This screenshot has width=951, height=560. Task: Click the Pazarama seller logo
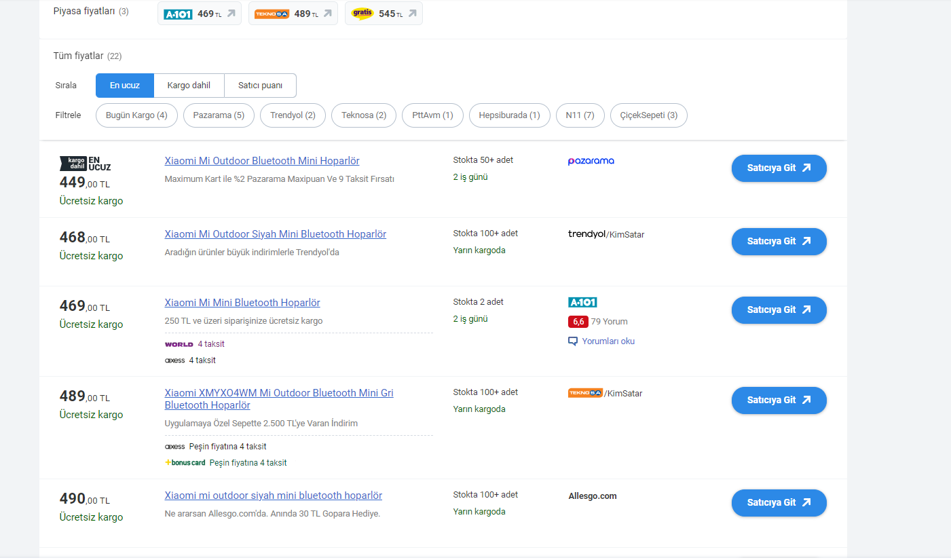(x=591, y=161)
